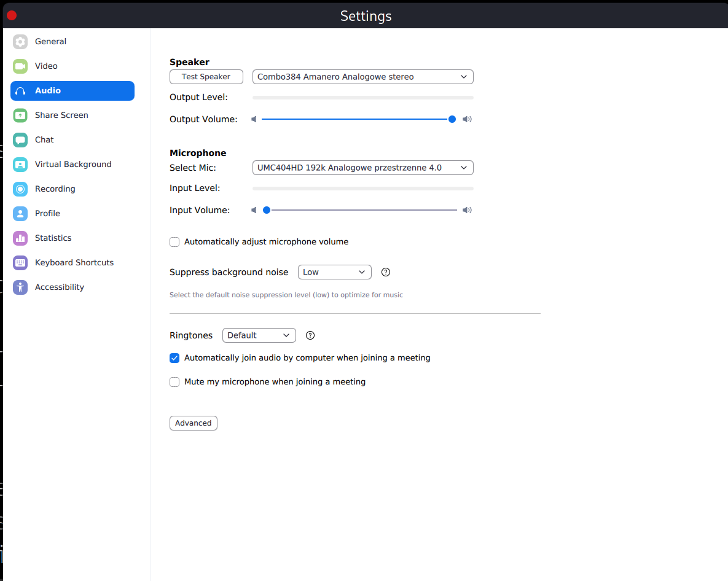Click the Share Screen sidebar icon
The width and height of the screenshot is (728, 581).
coord(20,115)
